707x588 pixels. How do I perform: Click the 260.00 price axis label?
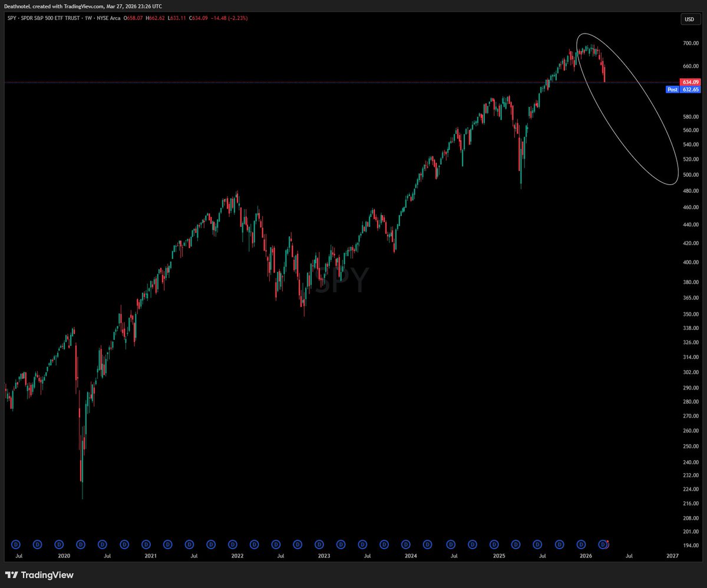[x=691, y=431]
